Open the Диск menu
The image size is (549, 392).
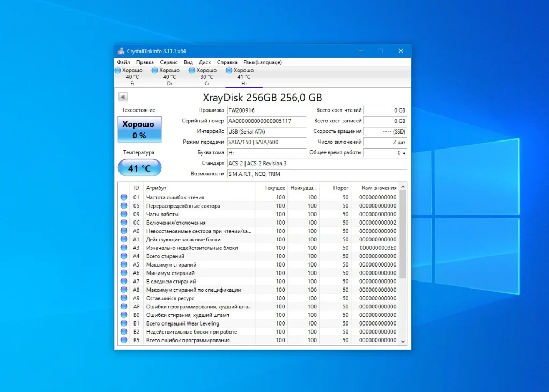tap(205, 62)
